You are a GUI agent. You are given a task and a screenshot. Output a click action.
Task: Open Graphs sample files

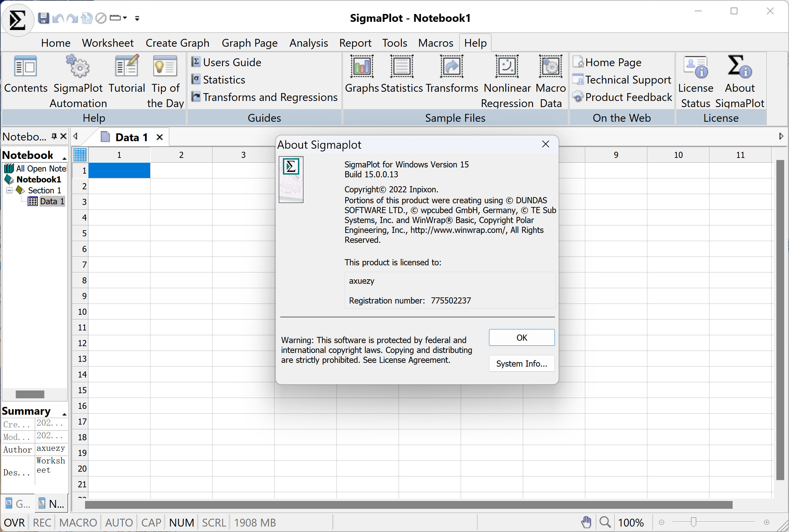pos(362,74)
